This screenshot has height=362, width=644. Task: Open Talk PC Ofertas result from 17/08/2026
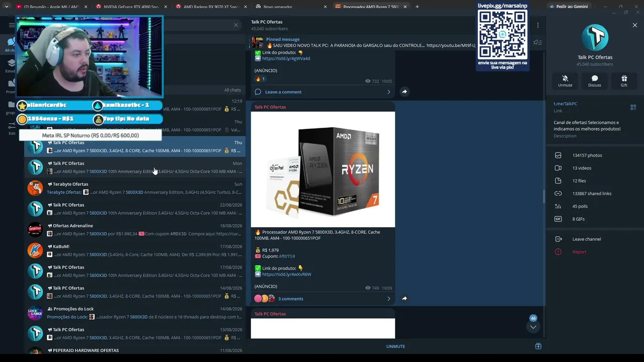[135, 271]
